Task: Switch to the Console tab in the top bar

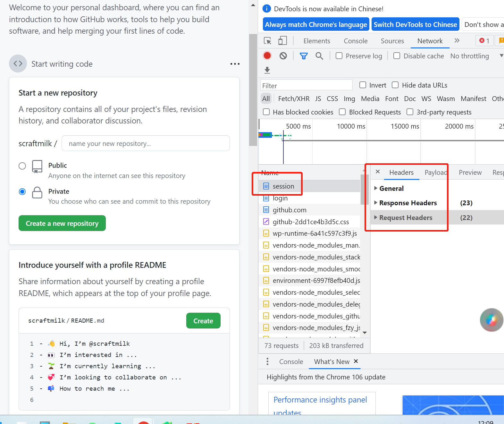Action: pyautogui.click(x=356, y=41)
